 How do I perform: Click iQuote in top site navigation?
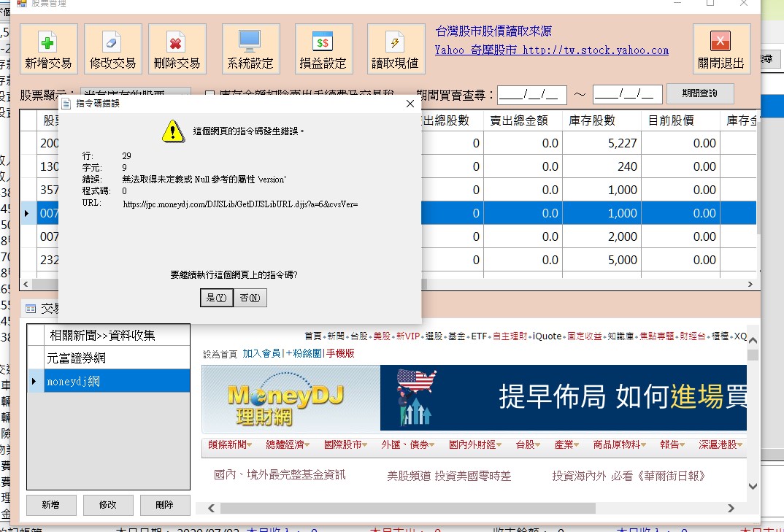coord(547,336)
